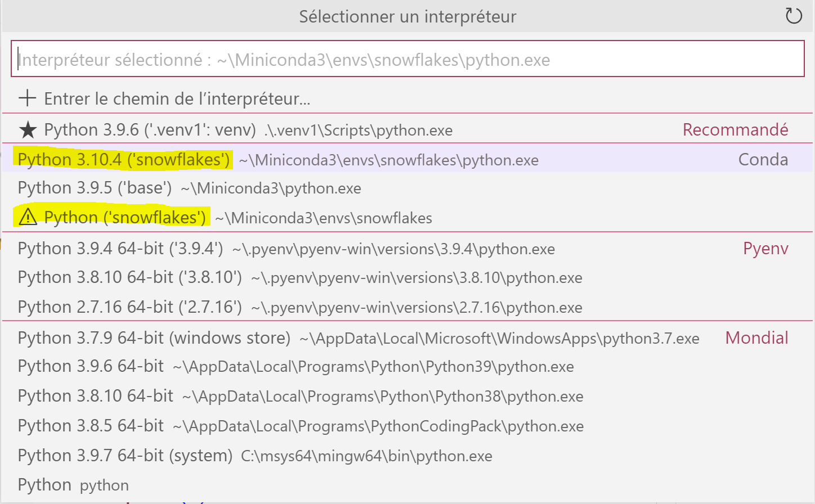Select Python 3.9.6 ('.venv1': venv)
Viewport: 815px width, 504px height.
(x=407, y=130)
